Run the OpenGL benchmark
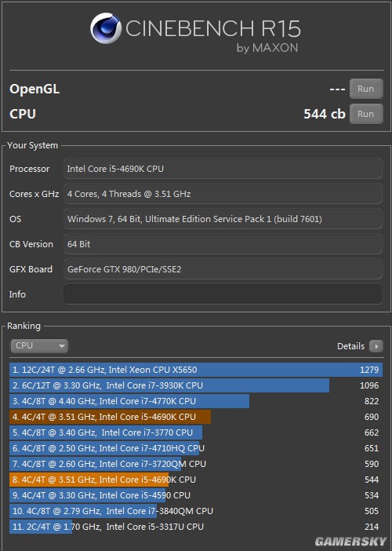The width and height of the screenshot is (392, 551). click(x=366, y=89)
